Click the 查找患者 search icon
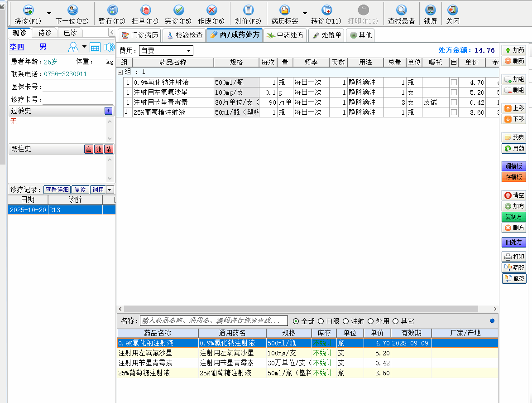 [x=401, y=10]
